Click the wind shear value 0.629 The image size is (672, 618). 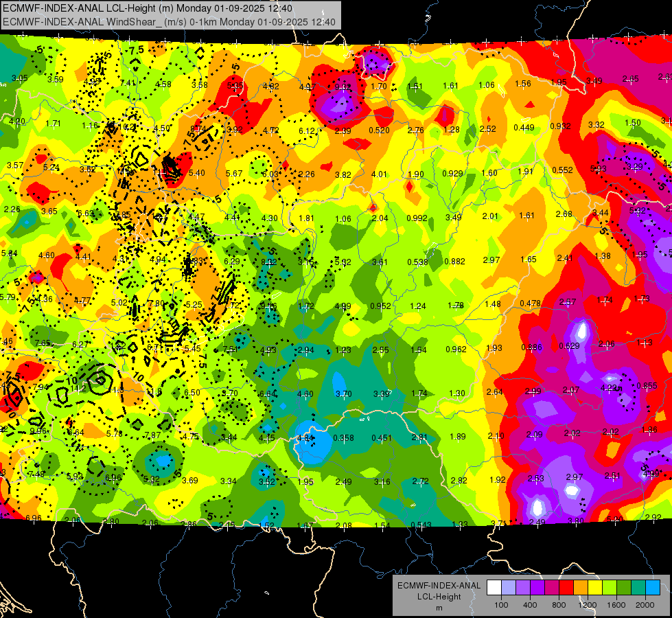(x=569, y=345)
